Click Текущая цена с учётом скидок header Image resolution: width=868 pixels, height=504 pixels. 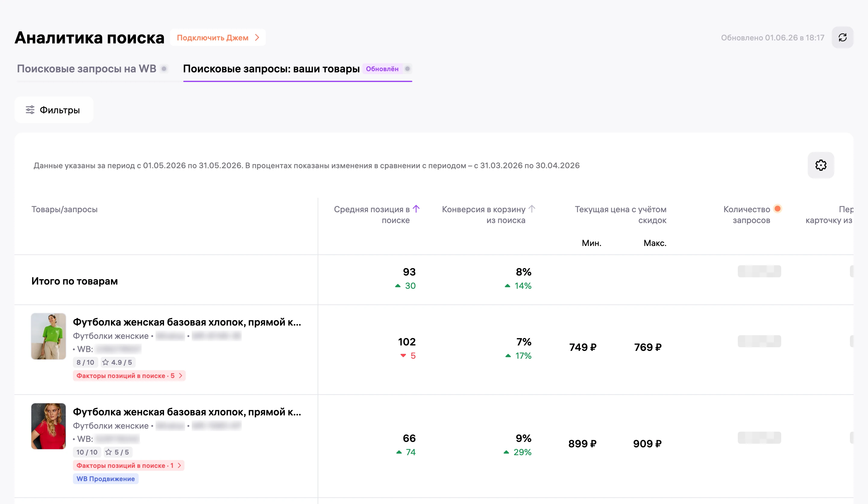pos(620,215)
